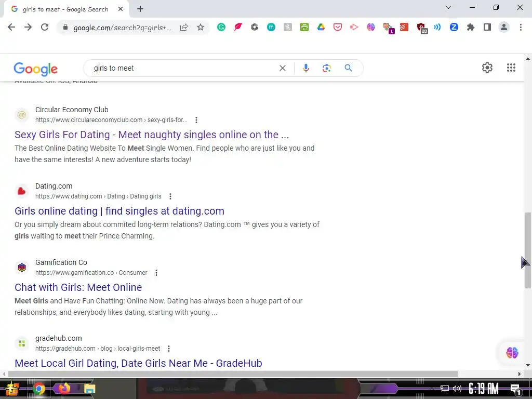Go back to the previous page
This screenshot has width=532, height=399.
pos(11,27)
